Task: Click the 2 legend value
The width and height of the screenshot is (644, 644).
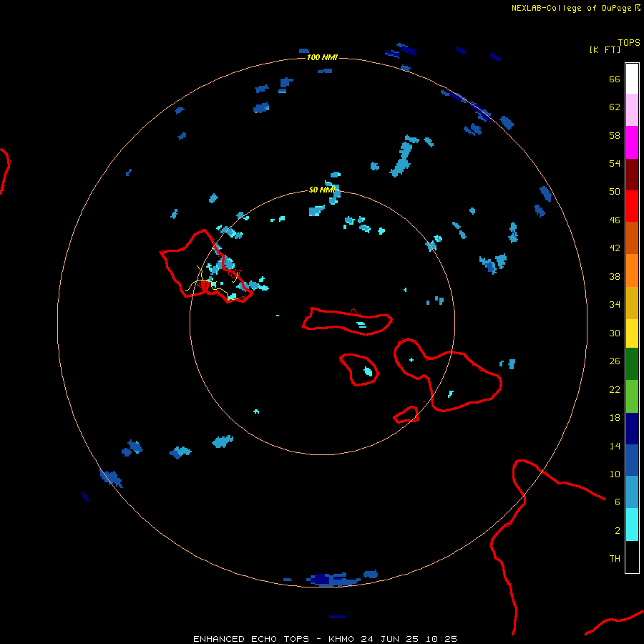Action: pos(618,531)
